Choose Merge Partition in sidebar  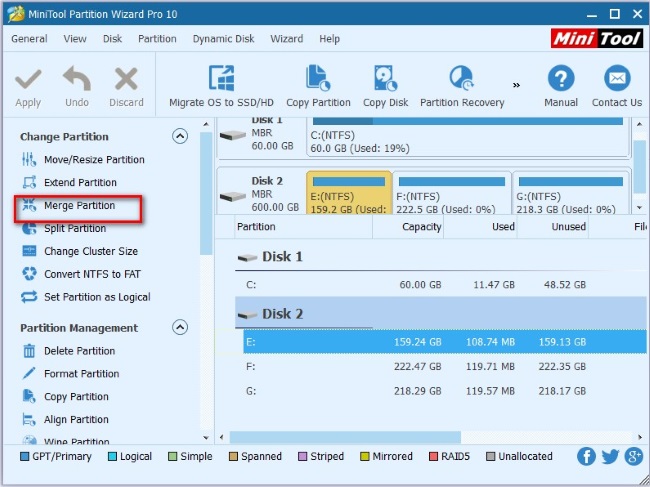point(79,206)
